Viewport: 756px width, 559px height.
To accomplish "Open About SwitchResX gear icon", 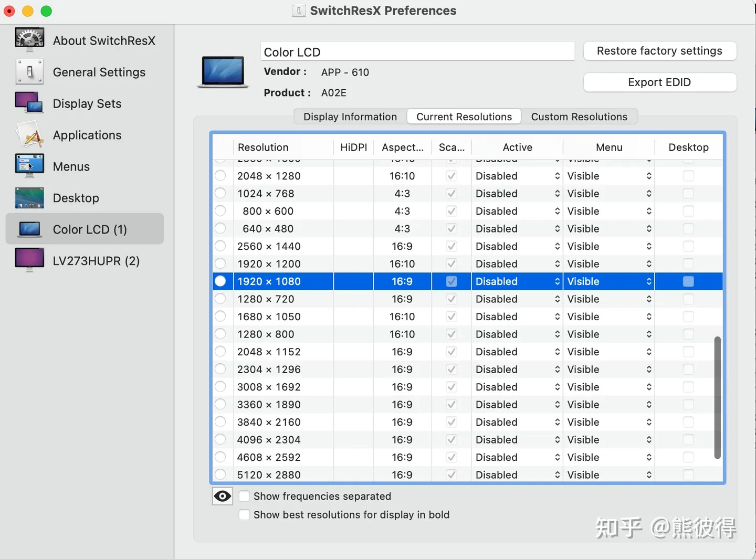I will click(x=29, y=40).
